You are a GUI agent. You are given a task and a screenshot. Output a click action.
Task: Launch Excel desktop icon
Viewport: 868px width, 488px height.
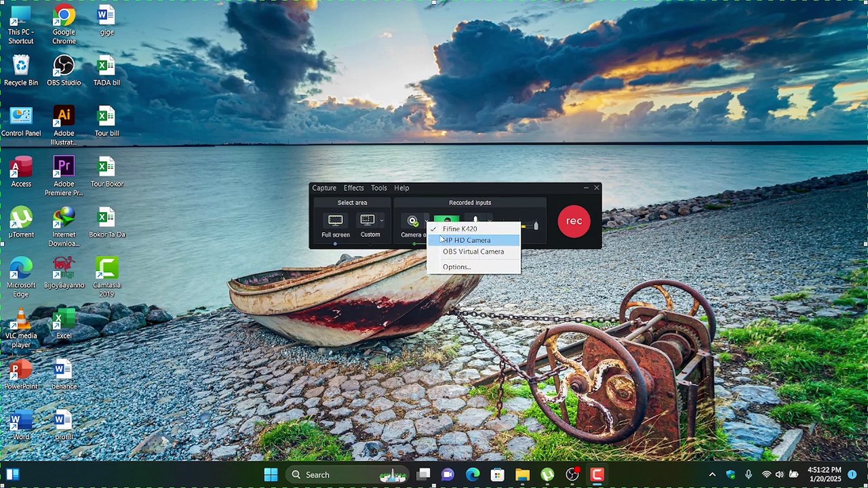coord(64,324)
